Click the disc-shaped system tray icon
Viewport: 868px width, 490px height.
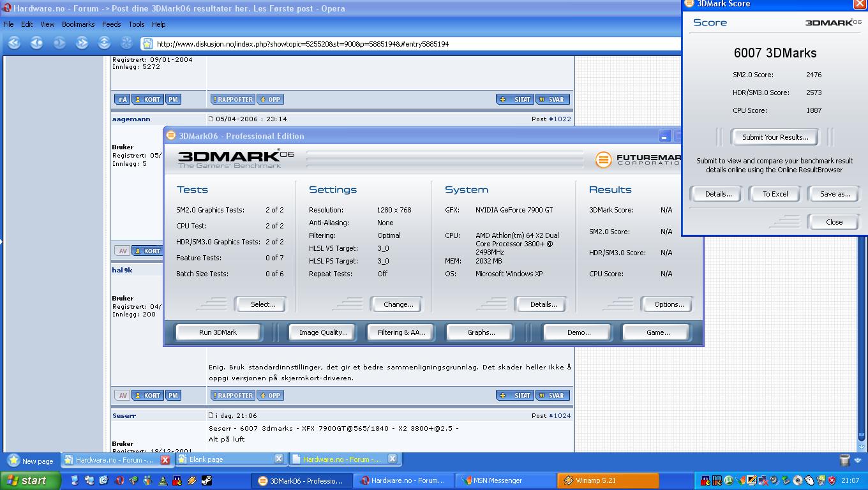click(x=798, y=480)
